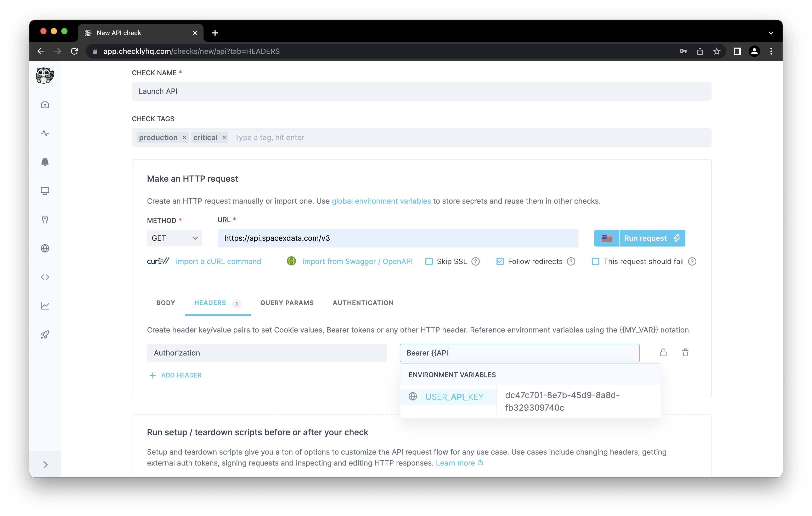Image resolution: width=812 pixels, height=516 pixels.
Task: Switch to the BODY tab
Action: pos(166,303)
